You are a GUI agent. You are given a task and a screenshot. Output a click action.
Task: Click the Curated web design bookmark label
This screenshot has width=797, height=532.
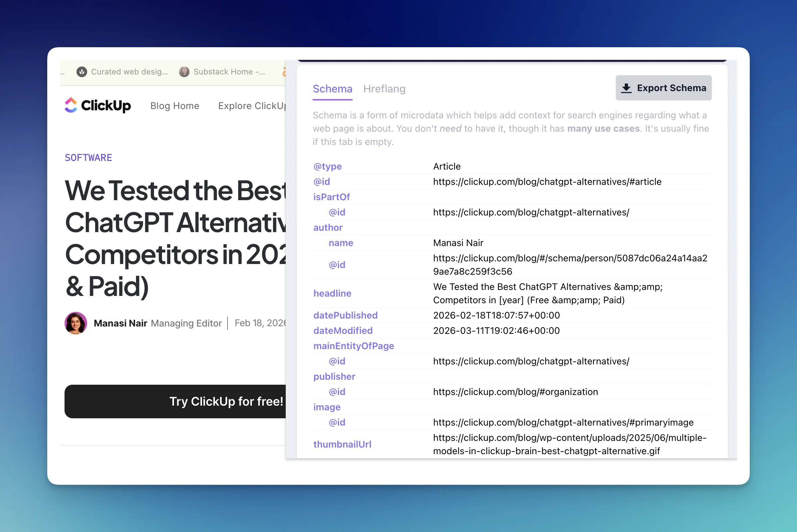tap(129, 71)
